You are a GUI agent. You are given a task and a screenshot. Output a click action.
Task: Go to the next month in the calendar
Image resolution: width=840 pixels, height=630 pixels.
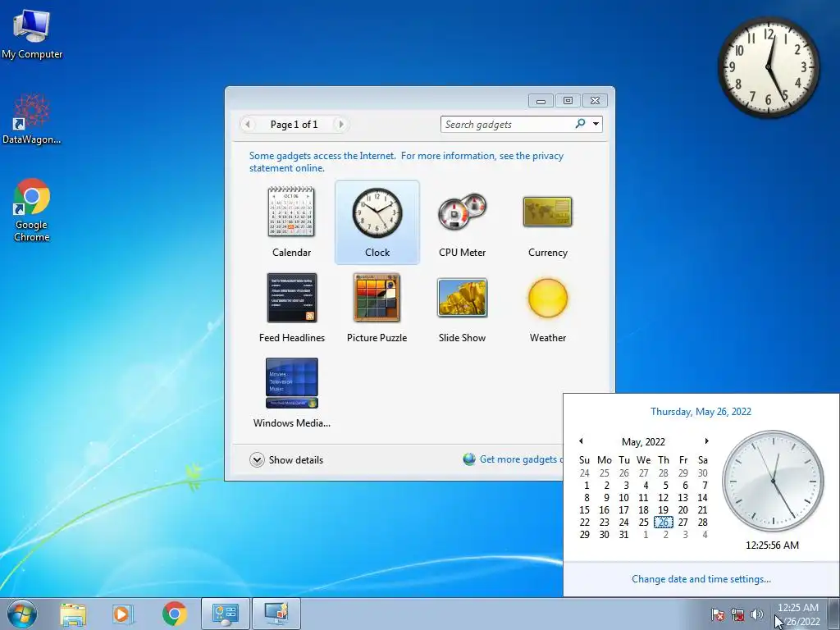[x=706, y=441]
